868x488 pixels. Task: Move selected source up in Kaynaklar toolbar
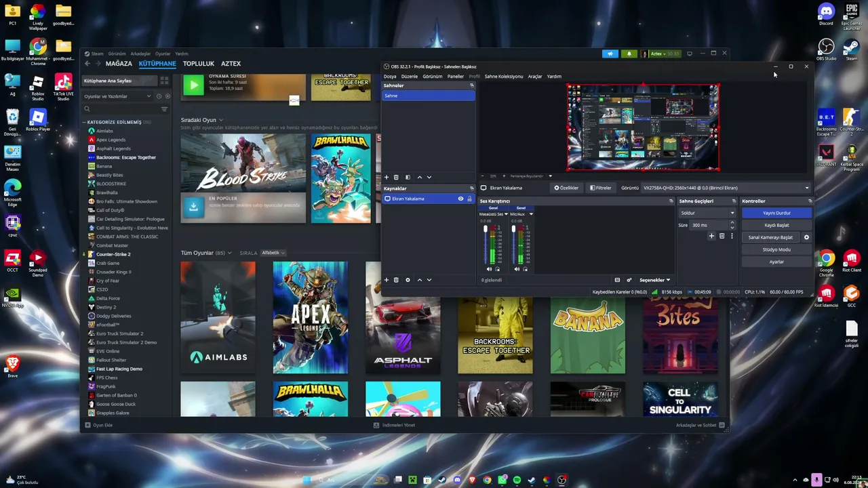[x=419, y=280]
